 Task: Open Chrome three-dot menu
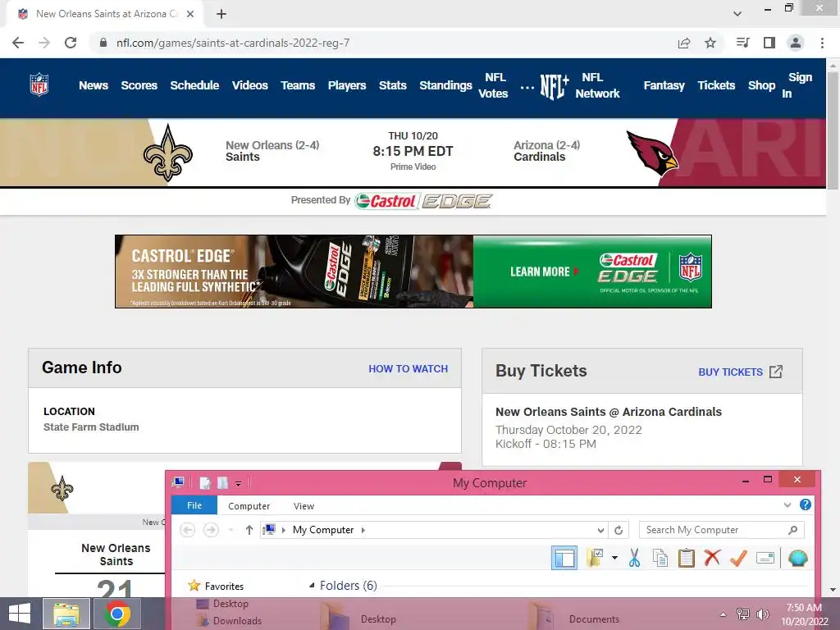pyautogui.click(x=822, y=43)
